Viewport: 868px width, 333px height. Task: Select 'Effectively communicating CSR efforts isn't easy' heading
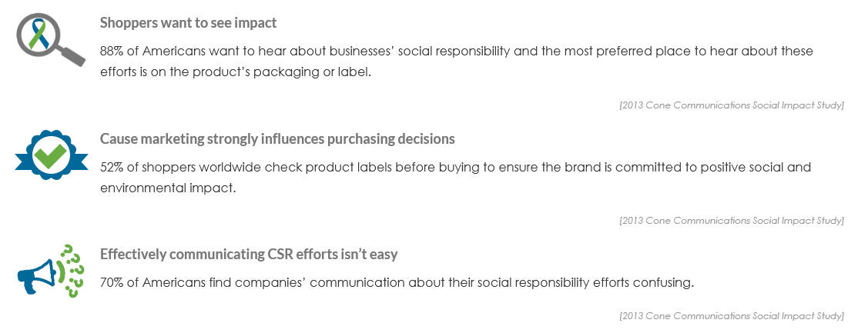click(249, 255)
